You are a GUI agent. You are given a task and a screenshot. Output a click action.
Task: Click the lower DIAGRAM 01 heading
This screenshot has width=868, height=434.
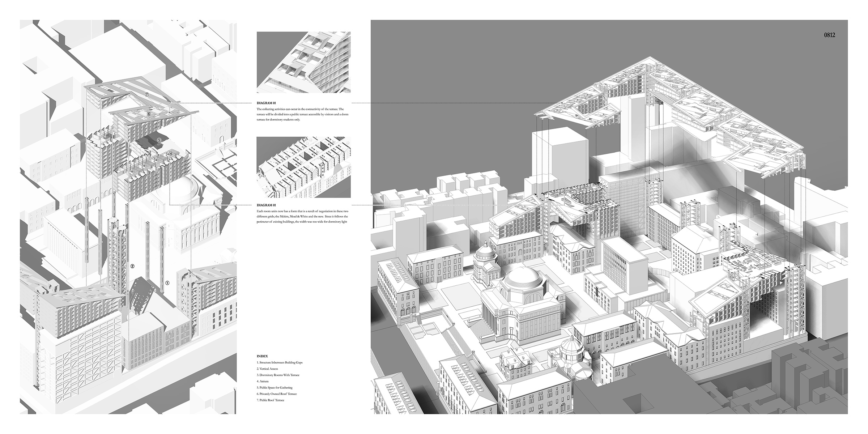tap(266, 205)
